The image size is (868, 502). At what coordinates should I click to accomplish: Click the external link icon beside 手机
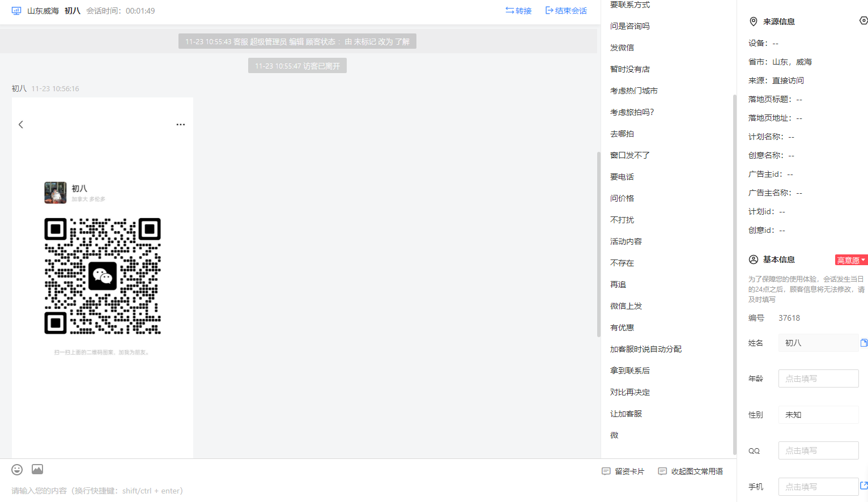[864, 486]
